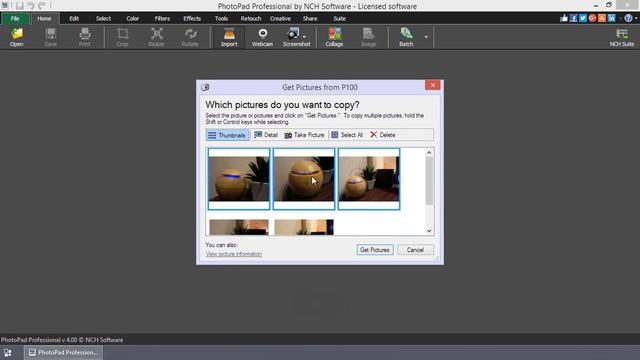Switch to the Edit tab
The width and height of the screenshot is (640, 360).
[x=74, y=18]
